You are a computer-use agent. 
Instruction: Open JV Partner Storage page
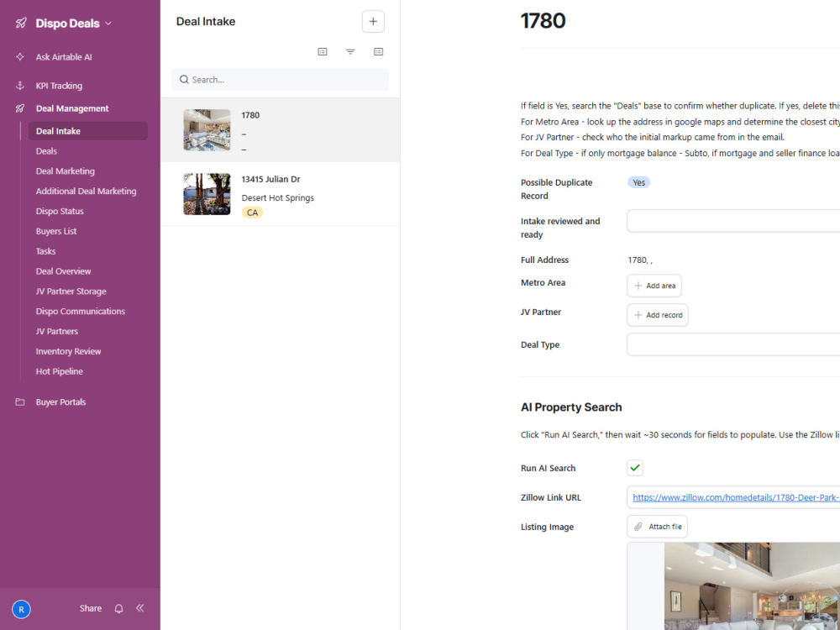71,291
